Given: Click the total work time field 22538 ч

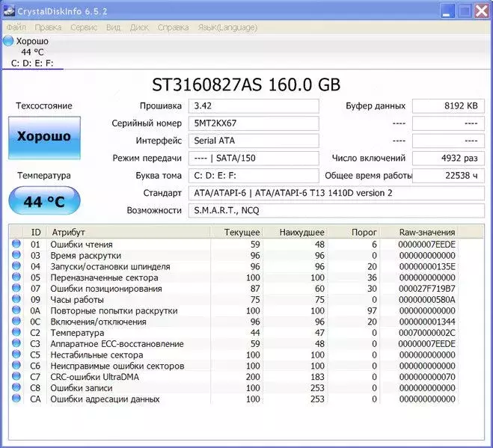Looking at the screenshot, I should [448, 176].
